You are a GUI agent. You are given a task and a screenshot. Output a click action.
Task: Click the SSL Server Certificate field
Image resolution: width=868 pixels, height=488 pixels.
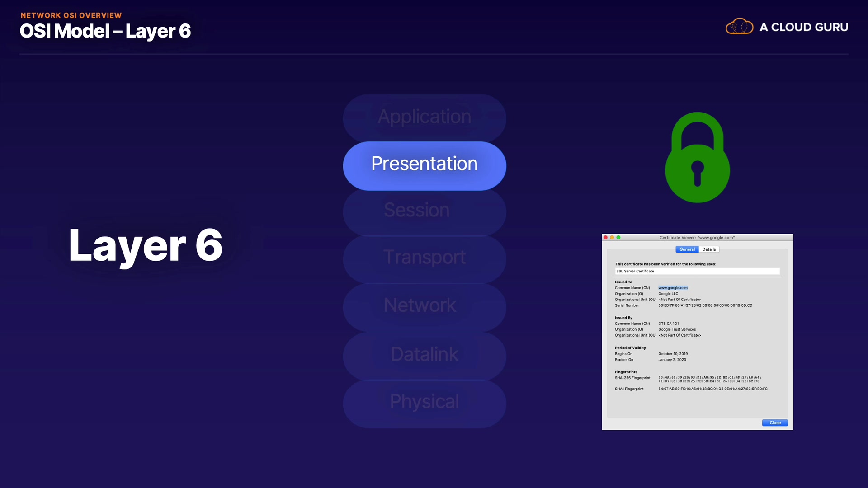point(697,271)
